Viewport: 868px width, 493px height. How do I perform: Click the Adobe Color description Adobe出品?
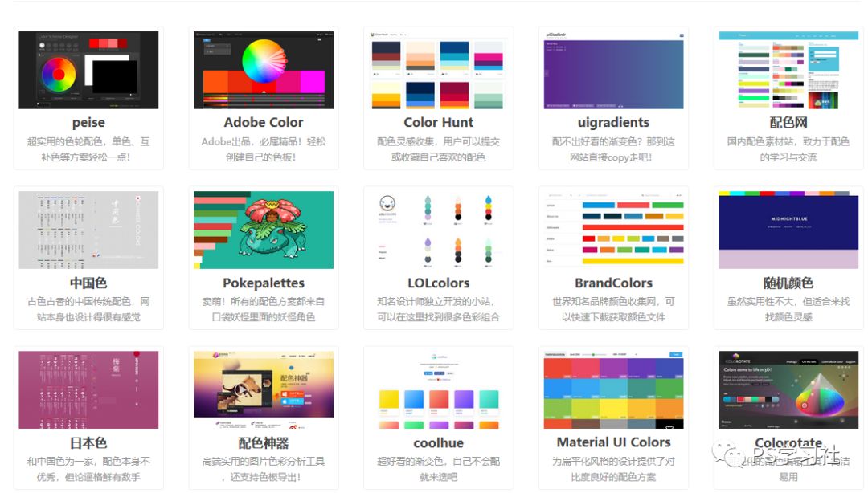(264, 149)
